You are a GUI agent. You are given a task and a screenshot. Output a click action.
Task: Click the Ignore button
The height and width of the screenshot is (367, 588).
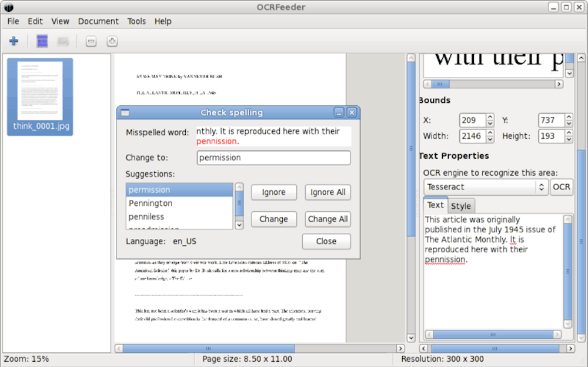pyautogui.click(x=273, y=192)
